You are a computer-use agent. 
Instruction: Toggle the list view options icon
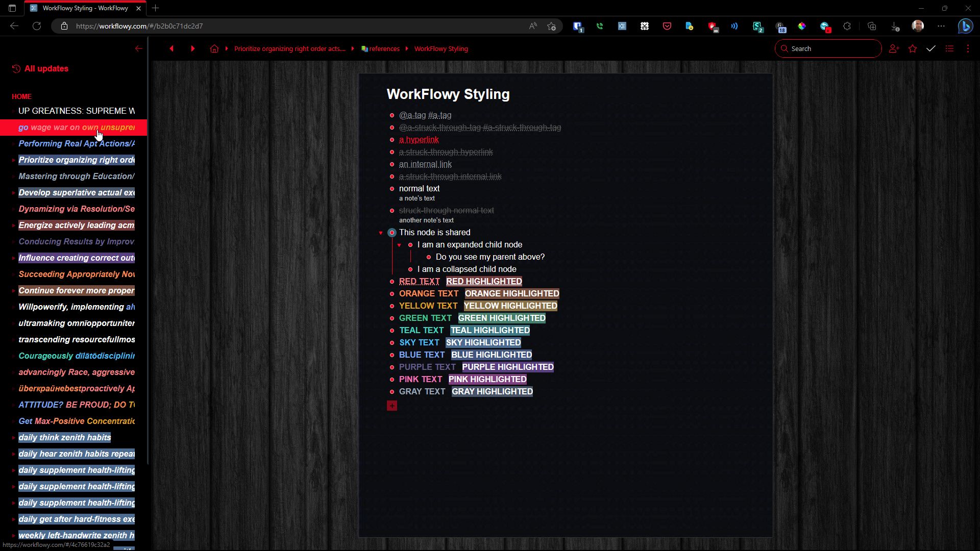tap(949, 48)
